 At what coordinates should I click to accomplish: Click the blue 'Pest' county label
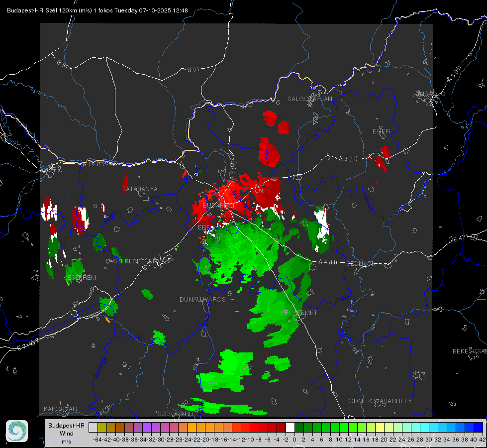342,299
